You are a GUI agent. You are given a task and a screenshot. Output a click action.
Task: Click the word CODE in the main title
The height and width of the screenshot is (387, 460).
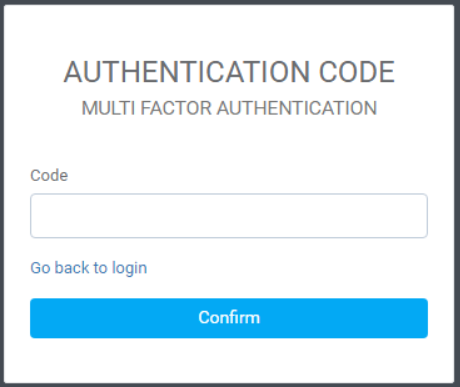pyautogui.click(x=357, y=72)
